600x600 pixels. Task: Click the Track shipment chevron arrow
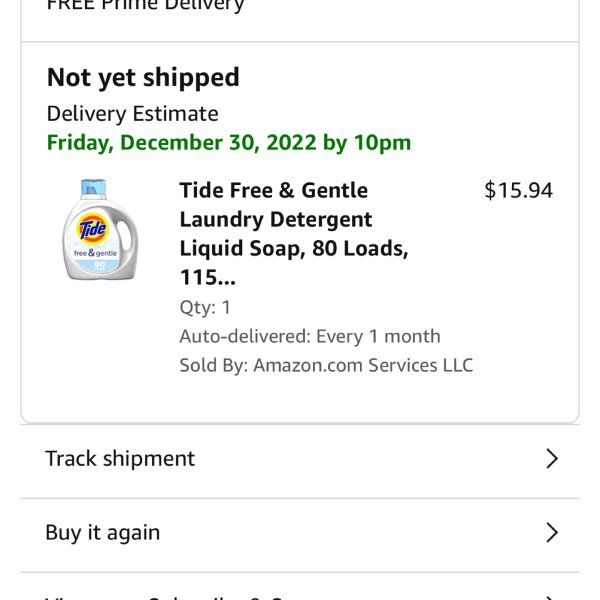point(551,458)
